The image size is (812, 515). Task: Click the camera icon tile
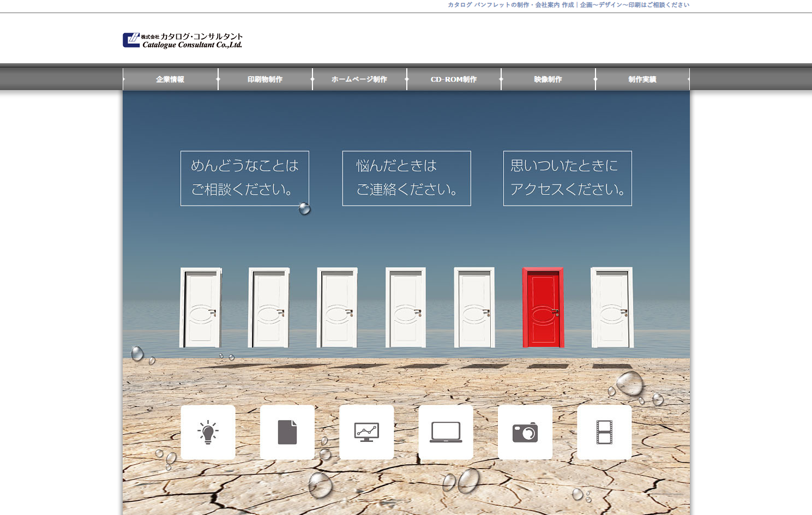[525, 432]
